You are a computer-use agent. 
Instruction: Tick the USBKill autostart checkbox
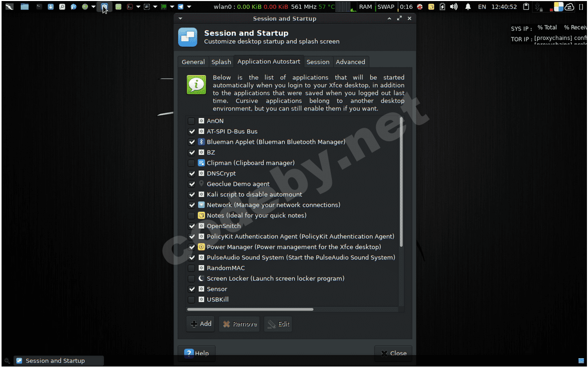[191, 299]
